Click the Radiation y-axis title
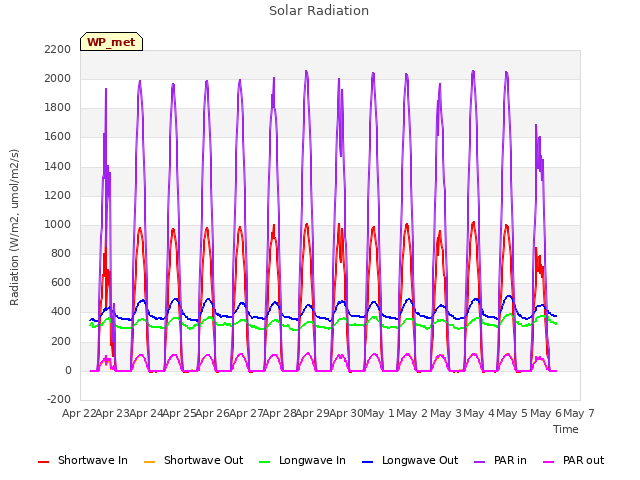Viewport: 640px width, 480px height. 14,227
